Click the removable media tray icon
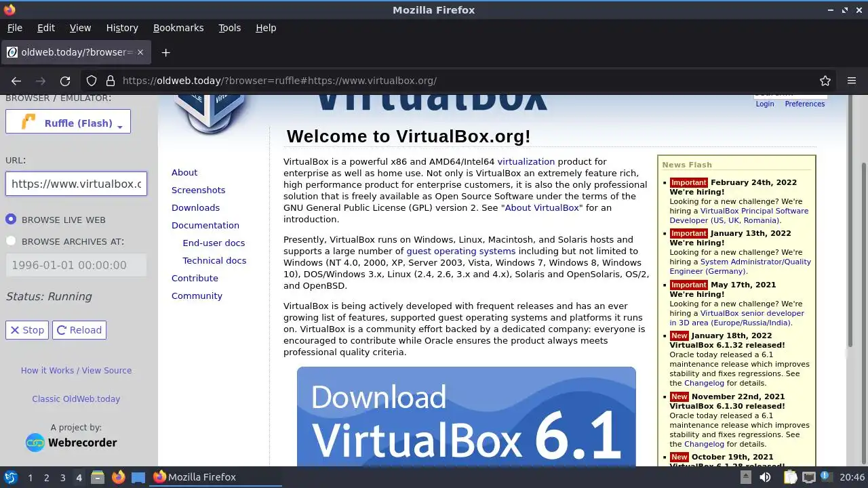This screenshot has height=488, width=868. pyautogui.click(x=745, y=477)
